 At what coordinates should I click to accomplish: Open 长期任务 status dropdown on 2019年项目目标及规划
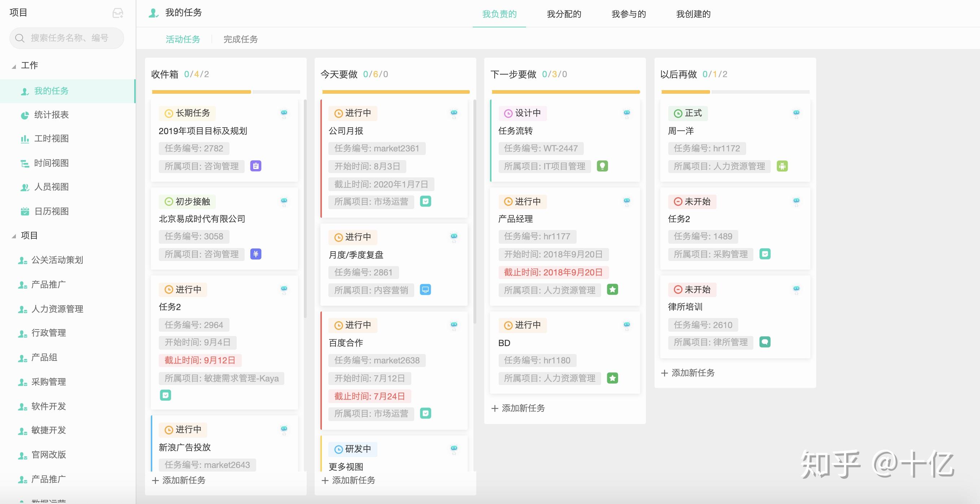coord(187,113)
